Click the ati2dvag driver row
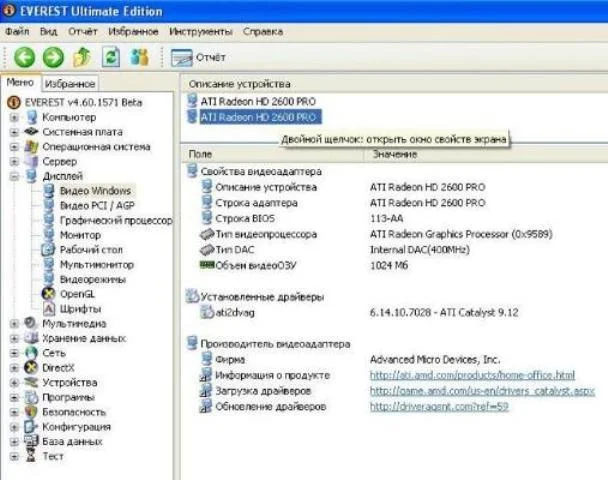 (x=235, y=313)
